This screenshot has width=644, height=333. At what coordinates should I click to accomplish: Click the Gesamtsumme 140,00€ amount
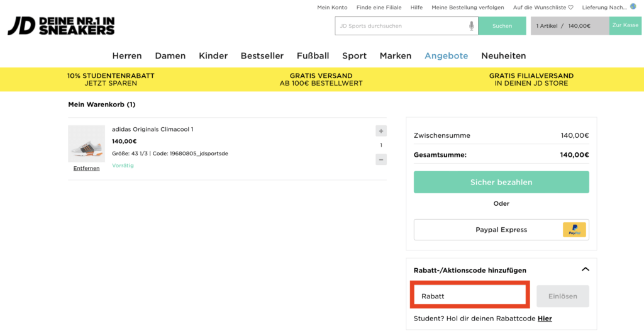point(575,155)
